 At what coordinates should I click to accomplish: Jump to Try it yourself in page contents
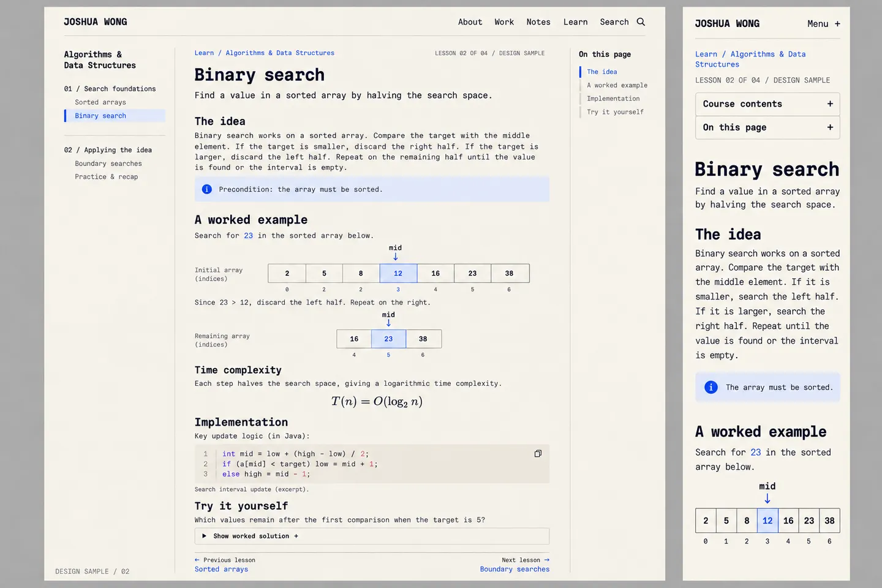615,112
